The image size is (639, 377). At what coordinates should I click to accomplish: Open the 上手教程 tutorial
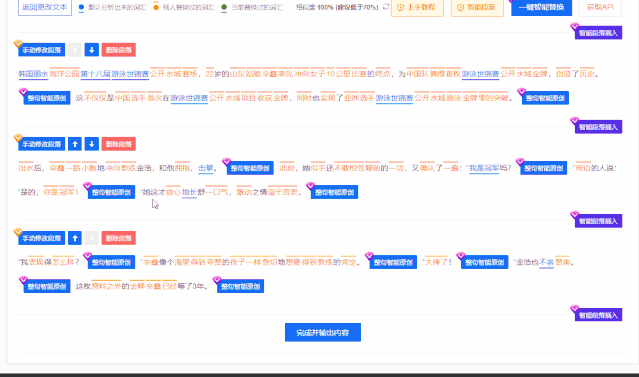417,7
